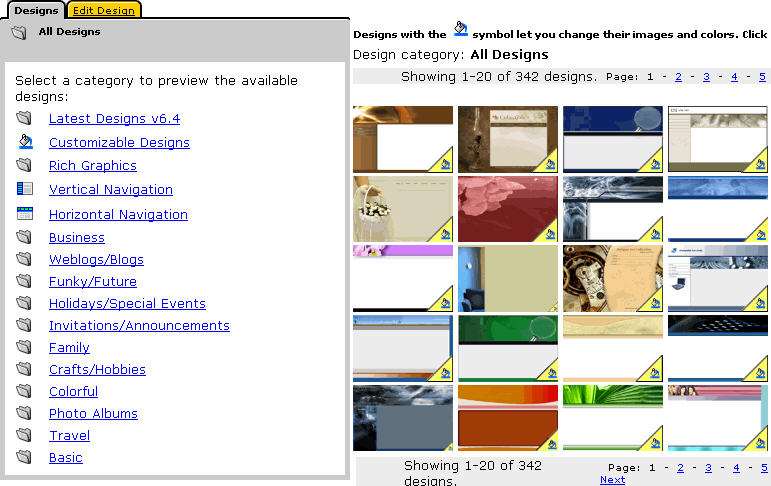This screenshot has width=771, height=486.
Task: Click folder icon beside Family
Action: click(24, 347)
